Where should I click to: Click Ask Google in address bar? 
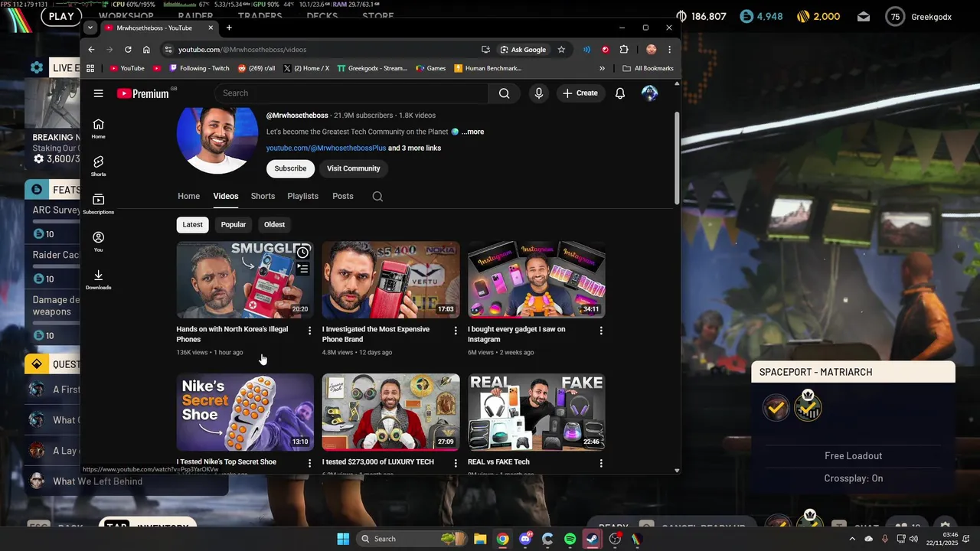click(524, 50)
